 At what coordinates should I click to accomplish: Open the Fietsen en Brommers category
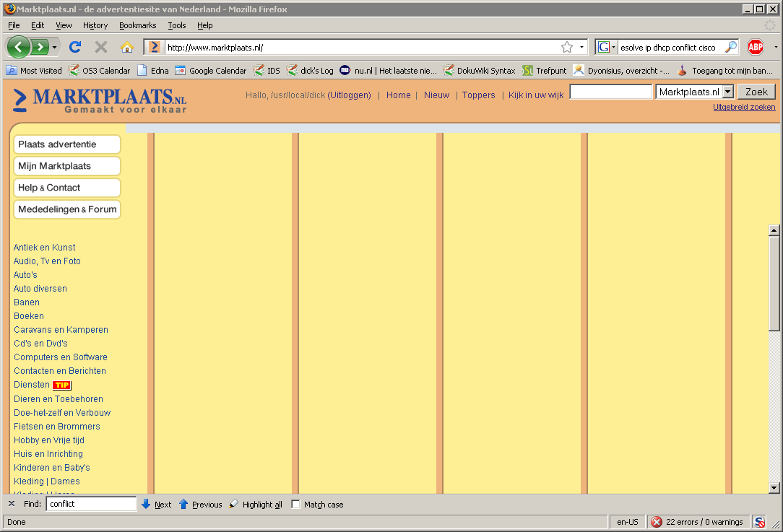57,427
